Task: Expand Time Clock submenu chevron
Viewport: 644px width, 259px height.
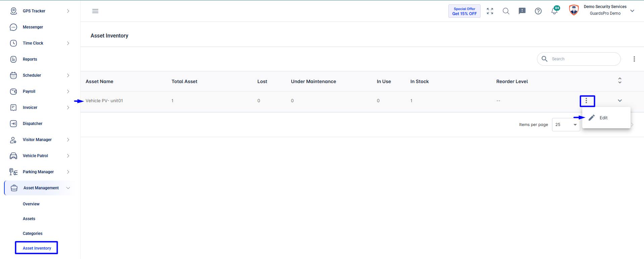Action: point(68,43)
